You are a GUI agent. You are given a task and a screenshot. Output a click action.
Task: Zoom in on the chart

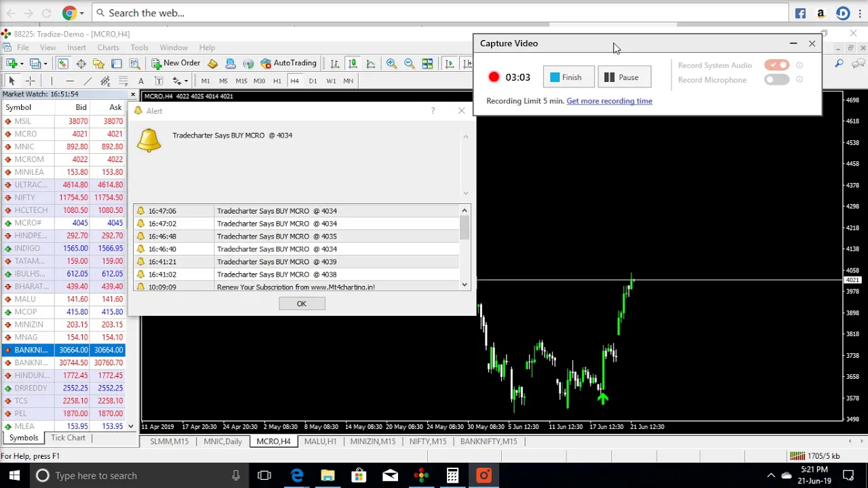pyautogui.click(x=391, y=64)
